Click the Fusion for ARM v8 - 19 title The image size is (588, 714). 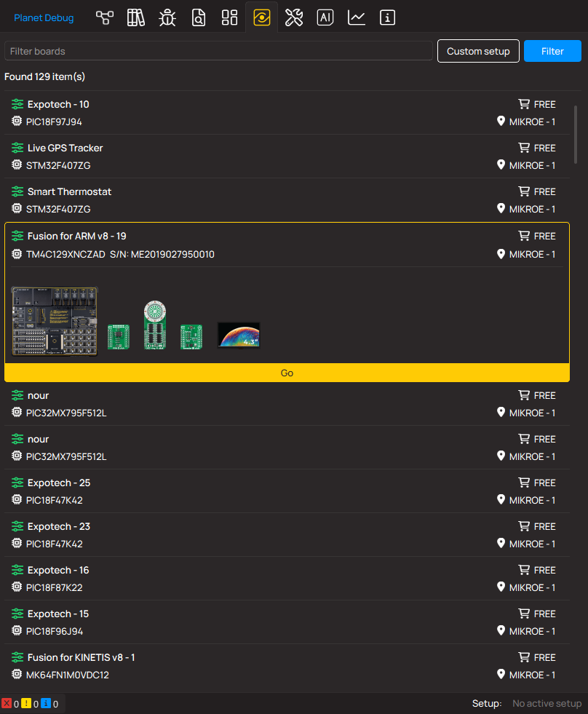(76, 236)
